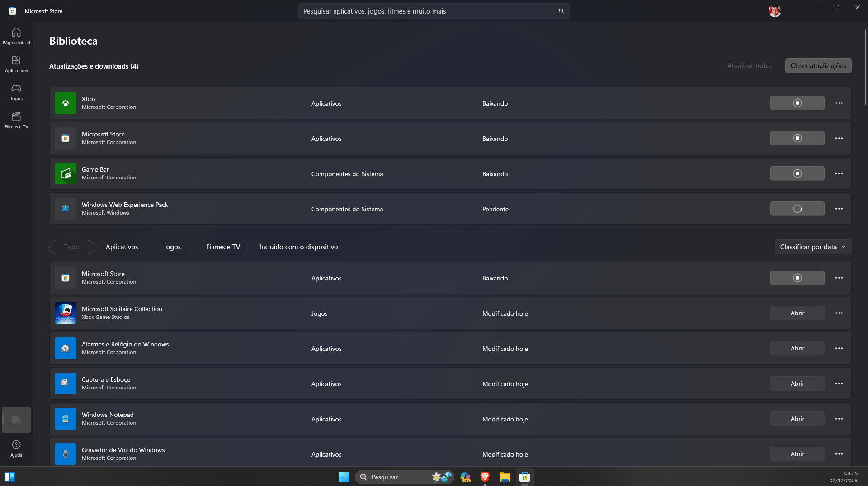Image resolution: width=868 pixels, height=486 pixels.
Task: Open Filmes e TV sidebar section
Action: pyautogui.click(x=16, y=120)
